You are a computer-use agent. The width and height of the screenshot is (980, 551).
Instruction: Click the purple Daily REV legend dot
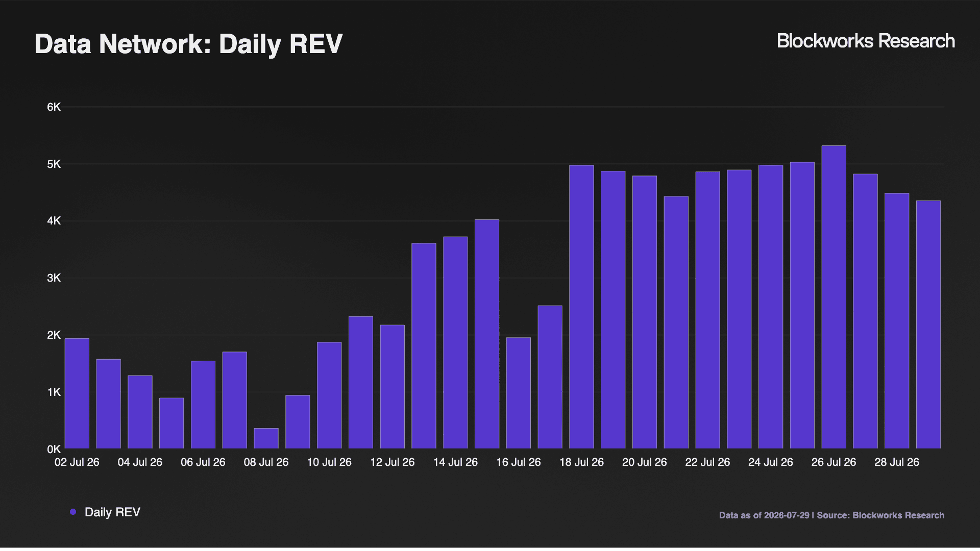tap(73, 512)
